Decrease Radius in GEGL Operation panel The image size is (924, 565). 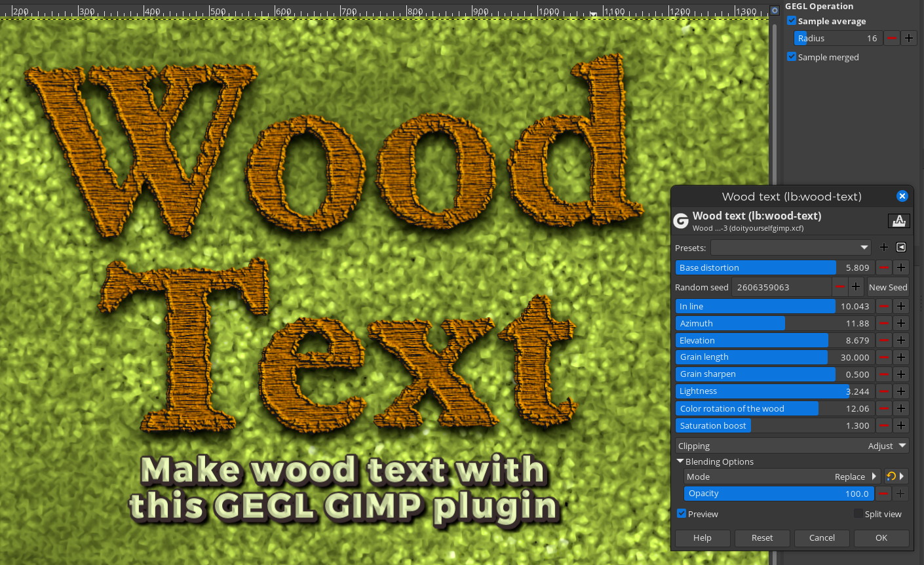coord(892,38)
